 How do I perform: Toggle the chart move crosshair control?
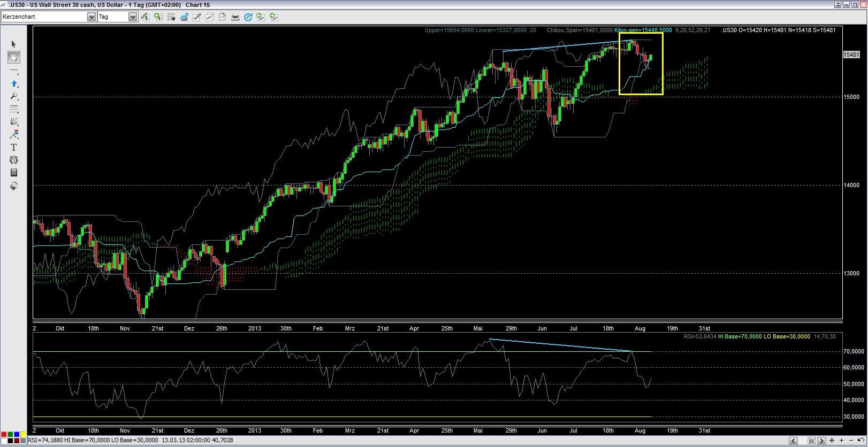(832, 441)
